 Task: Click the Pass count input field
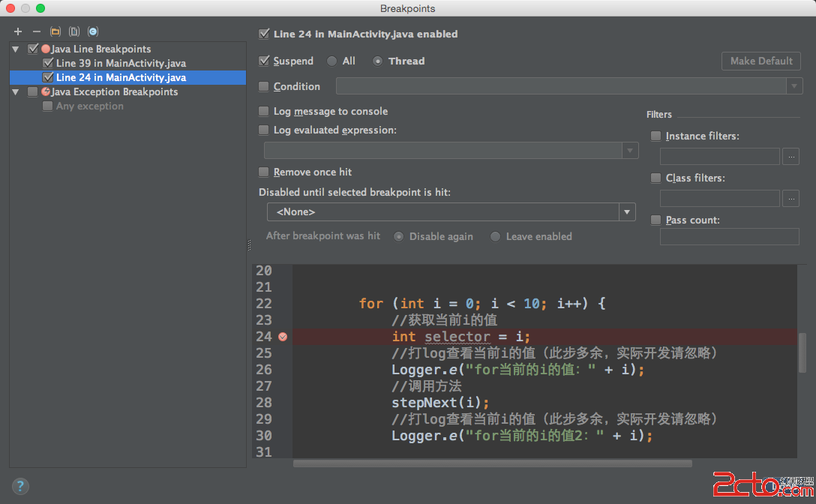coord(729,237)
